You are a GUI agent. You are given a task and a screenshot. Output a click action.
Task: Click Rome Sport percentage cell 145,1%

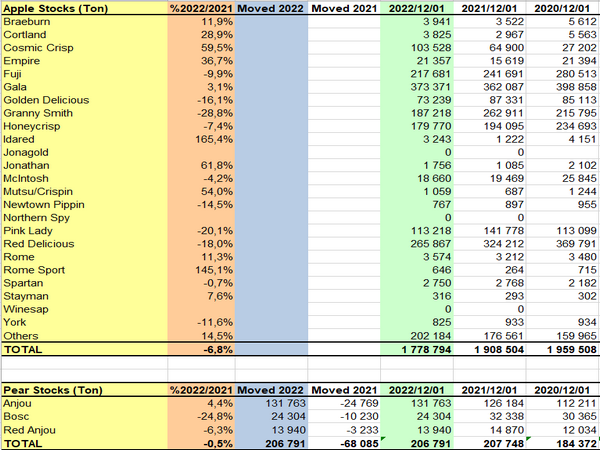click(x=200, y=269)
